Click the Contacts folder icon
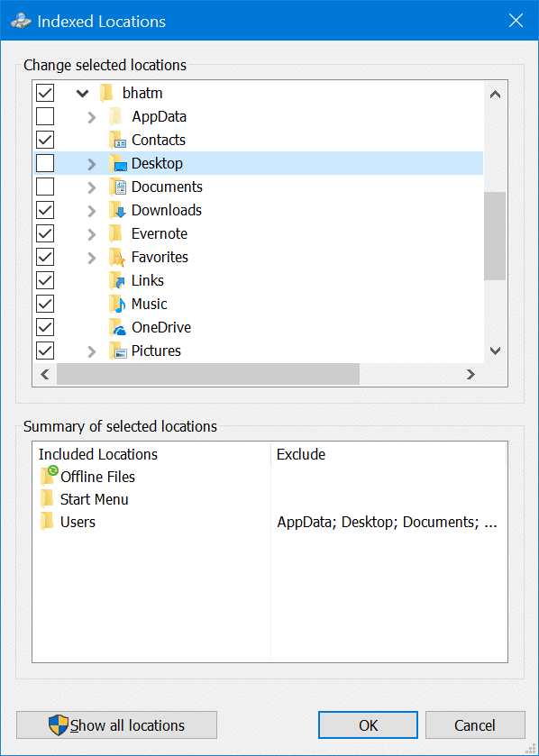The image size is (539, 756). [x=118, y=141]
